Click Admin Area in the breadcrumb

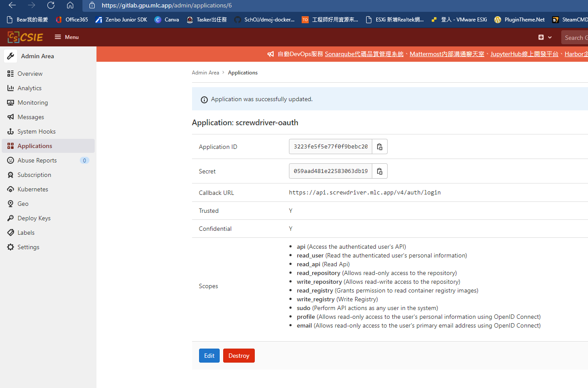tap(205, 72)
